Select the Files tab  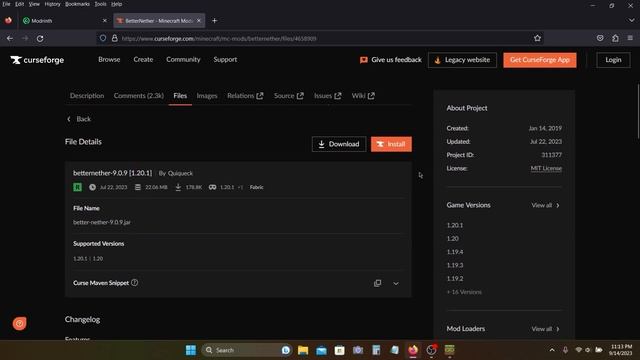[180, 96]
